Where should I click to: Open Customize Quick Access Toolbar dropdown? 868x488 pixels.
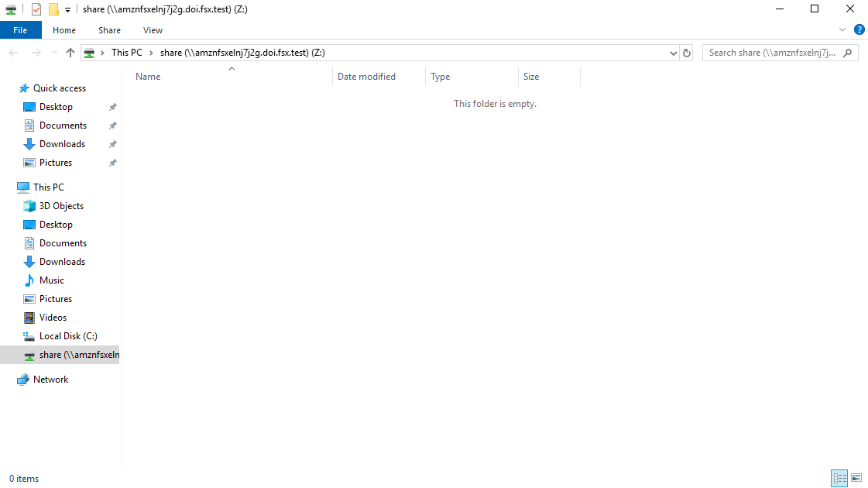(x=67, y=10)
